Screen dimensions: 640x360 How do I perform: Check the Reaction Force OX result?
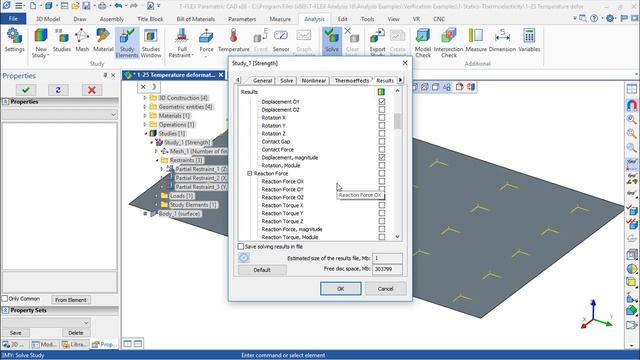pyautogui.click(x=382, y=181)
